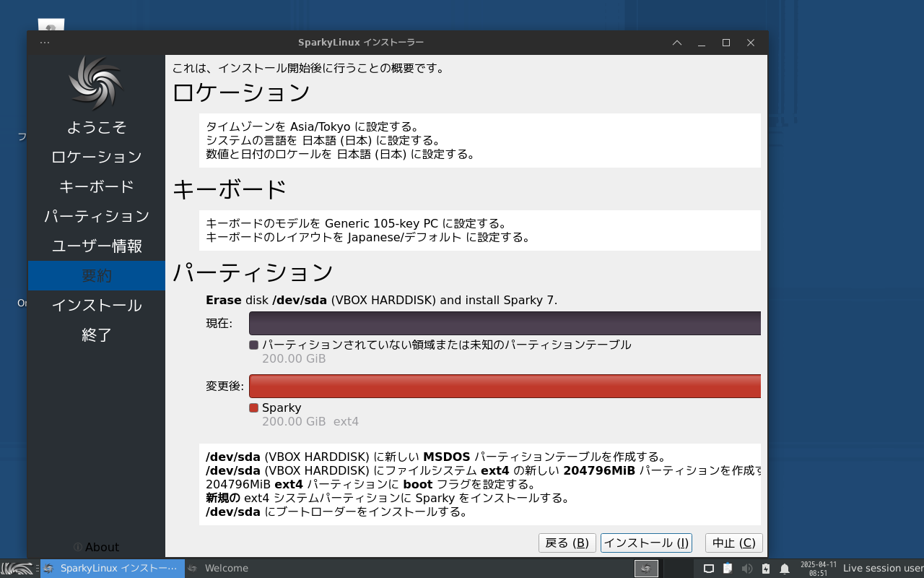The height and width of the screenshot is (578, 924).
Task: Shade the installer window with the up-arrow button
Action: click(x=677, y=43)
